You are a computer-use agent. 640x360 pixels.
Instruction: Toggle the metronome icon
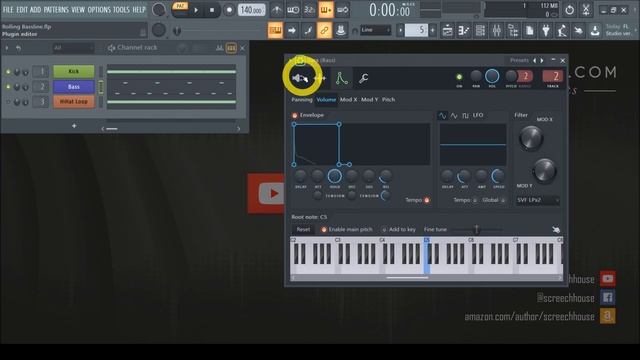[277, 10]
